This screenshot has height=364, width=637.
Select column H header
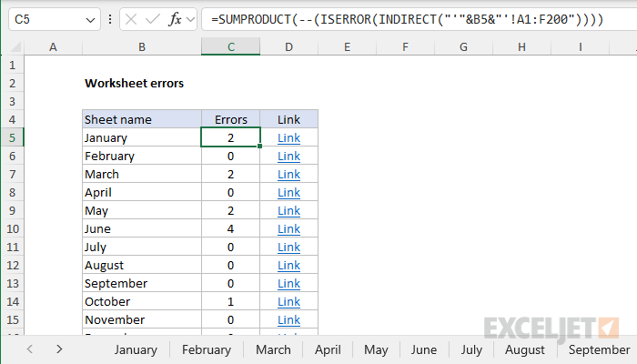tap(521, 47)
